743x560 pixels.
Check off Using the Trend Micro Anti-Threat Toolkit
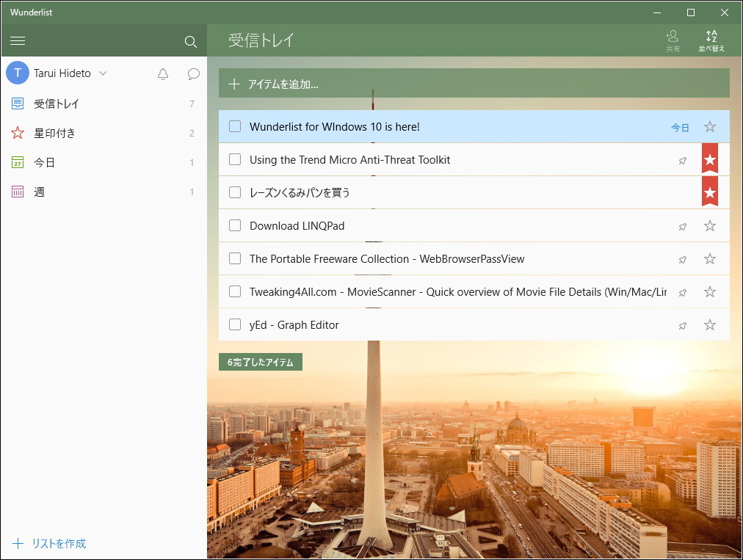click(235, 160)
